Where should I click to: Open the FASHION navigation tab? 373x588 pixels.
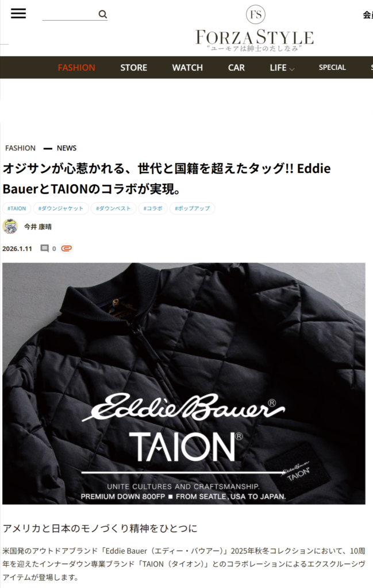[76, 68]
